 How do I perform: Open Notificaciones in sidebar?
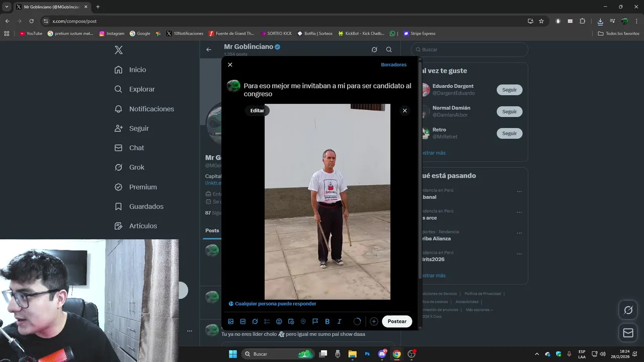[x=144, y=109]
